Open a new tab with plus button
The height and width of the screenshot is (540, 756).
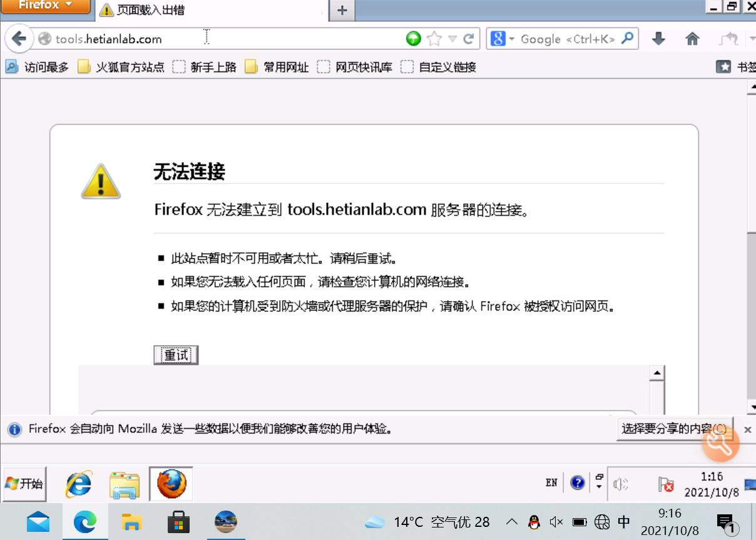coord(342,10)
